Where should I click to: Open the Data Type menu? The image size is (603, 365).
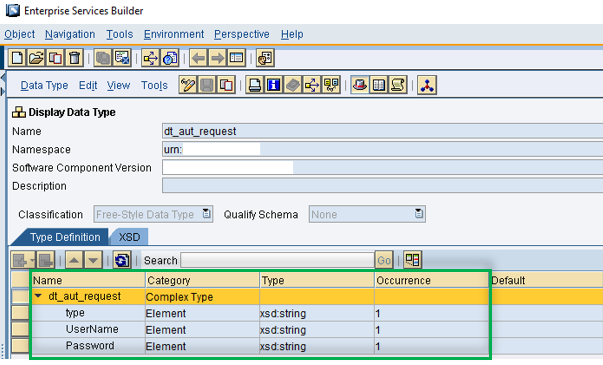click(44, 85)
